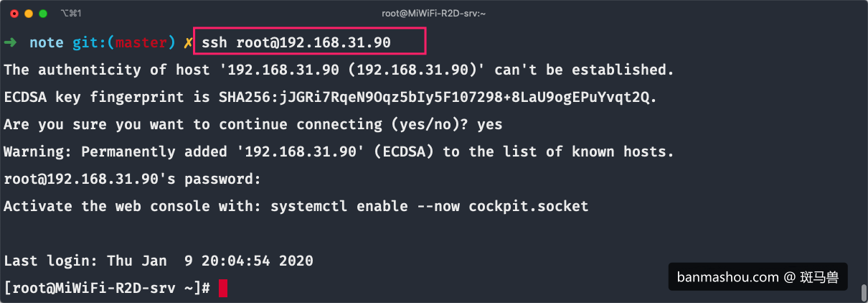
Task: Click the ⌥⌘1 shortcut indicator in title bar
Action: tap(71, 14)
